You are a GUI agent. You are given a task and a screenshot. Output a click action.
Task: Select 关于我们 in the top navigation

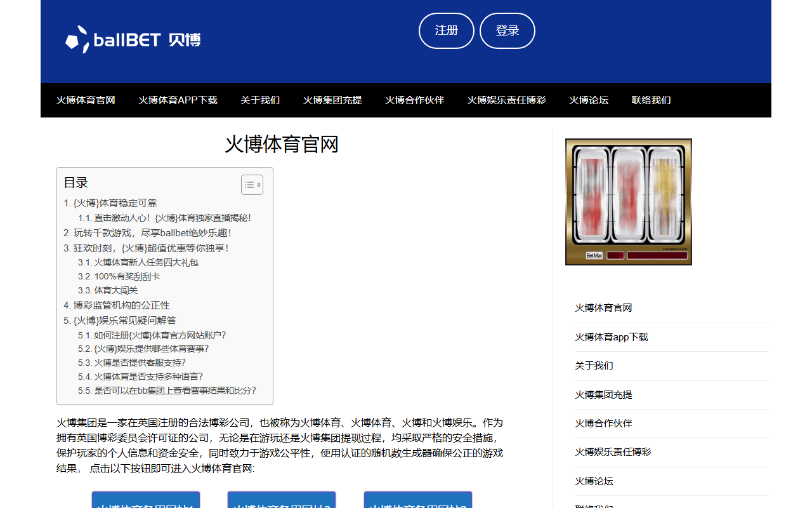pos(260,100)
